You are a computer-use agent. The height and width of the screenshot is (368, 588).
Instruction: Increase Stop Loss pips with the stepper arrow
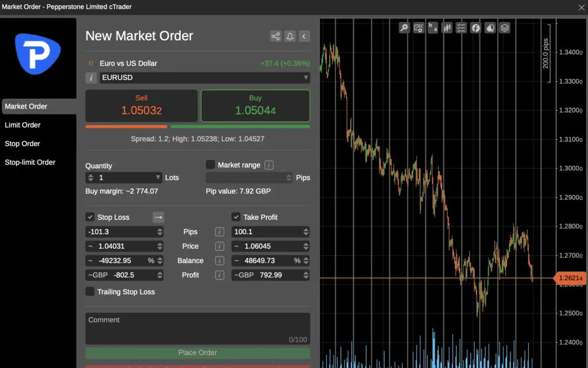tap(160, 229)
